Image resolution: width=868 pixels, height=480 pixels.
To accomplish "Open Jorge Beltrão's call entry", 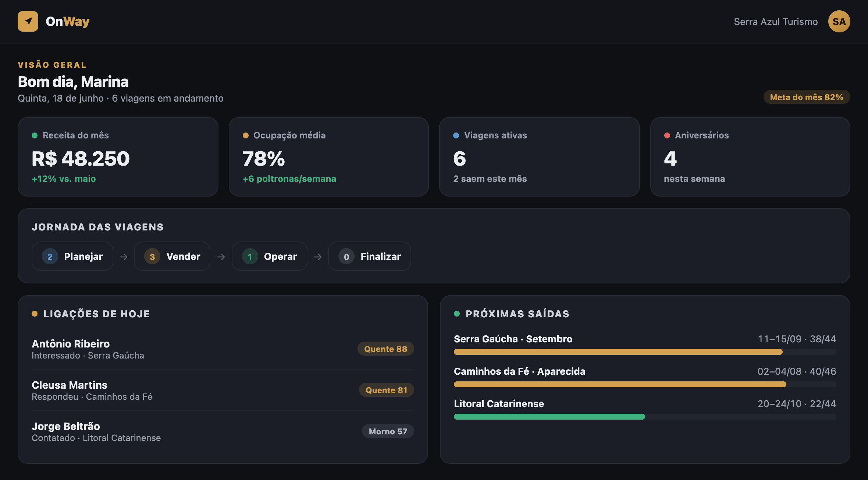I will tap(223, 431).
